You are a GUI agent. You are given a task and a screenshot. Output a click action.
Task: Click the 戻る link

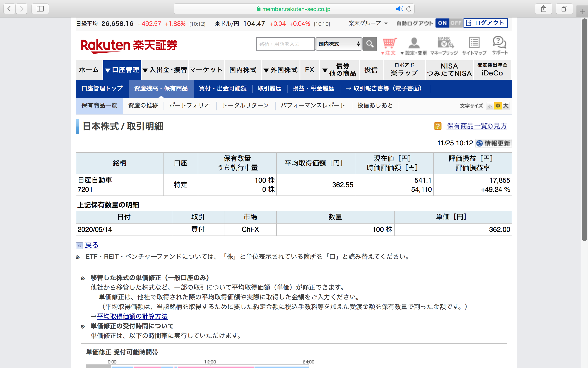point(92,245)
